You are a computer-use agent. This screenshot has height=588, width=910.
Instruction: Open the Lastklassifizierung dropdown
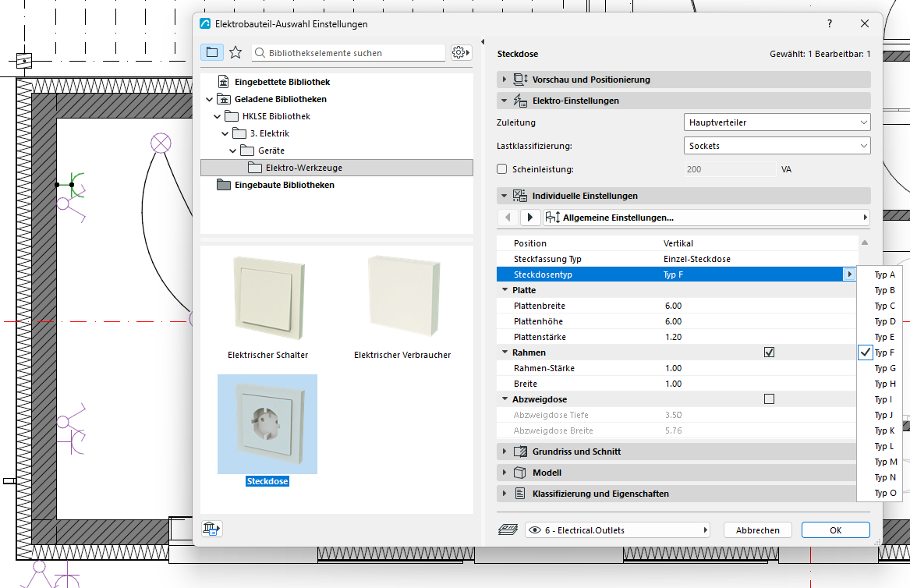pyautogui.click(x=777, y=146)
